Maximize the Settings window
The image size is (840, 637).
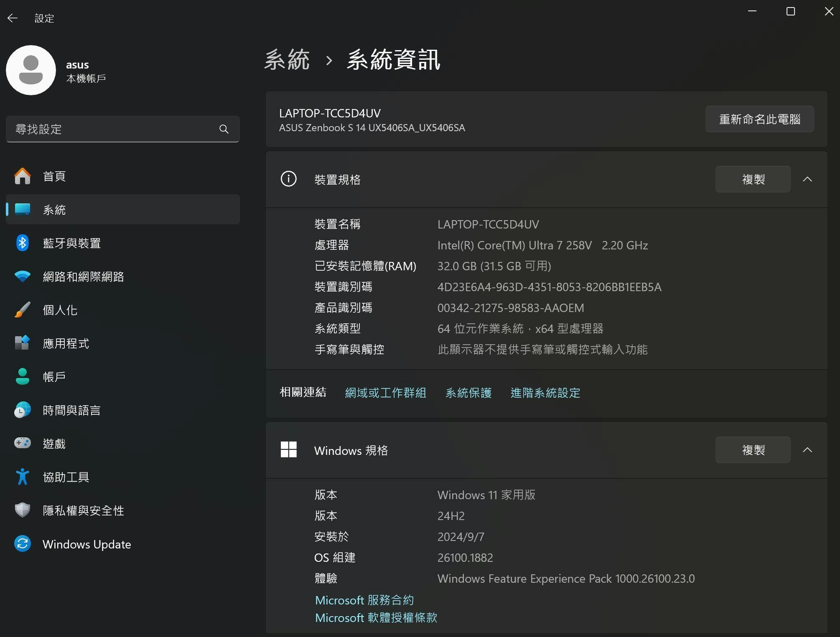point(790,11)
